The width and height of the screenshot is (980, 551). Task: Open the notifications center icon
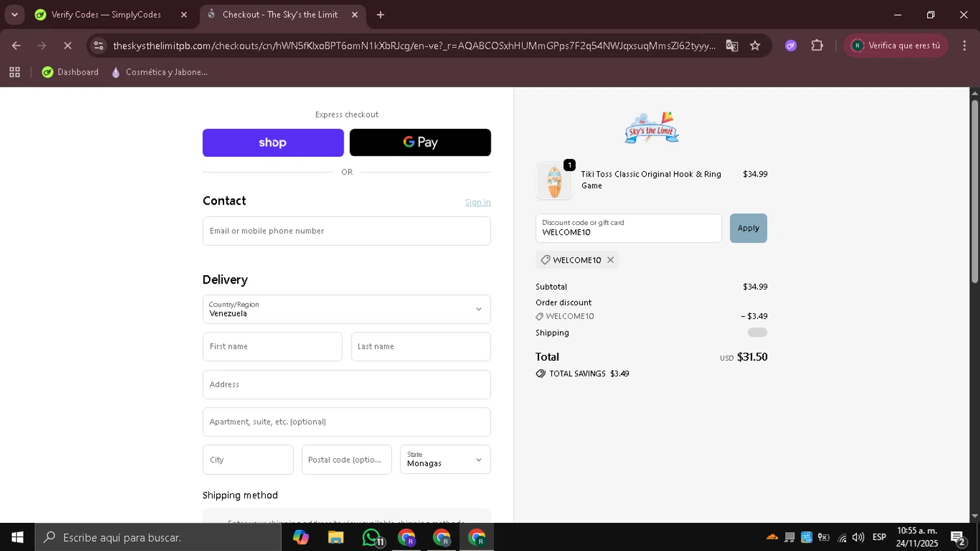(958, 538)
